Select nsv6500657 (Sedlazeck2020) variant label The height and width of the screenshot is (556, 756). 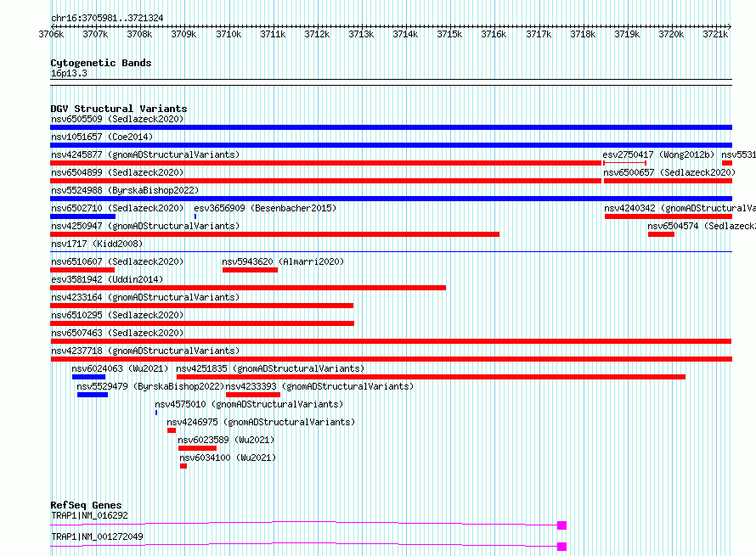pos(669,172)
